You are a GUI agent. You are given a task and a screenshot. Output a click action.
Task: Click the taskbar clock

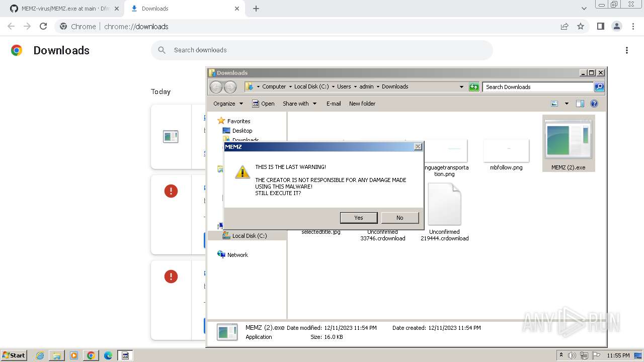coord(618,355)
